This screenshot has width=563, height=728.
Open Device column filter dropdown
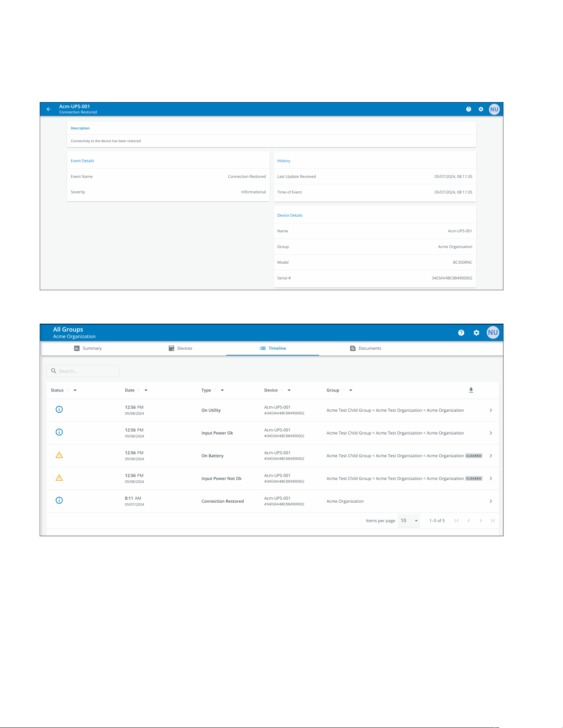pyautogui.click(x=289, y=390)
